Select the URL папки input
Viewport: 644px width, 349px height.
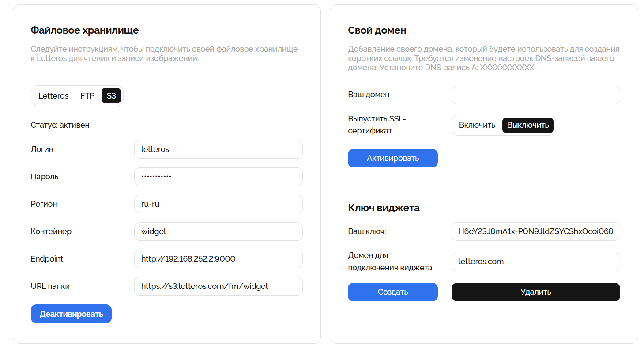(x=218, y=286)
